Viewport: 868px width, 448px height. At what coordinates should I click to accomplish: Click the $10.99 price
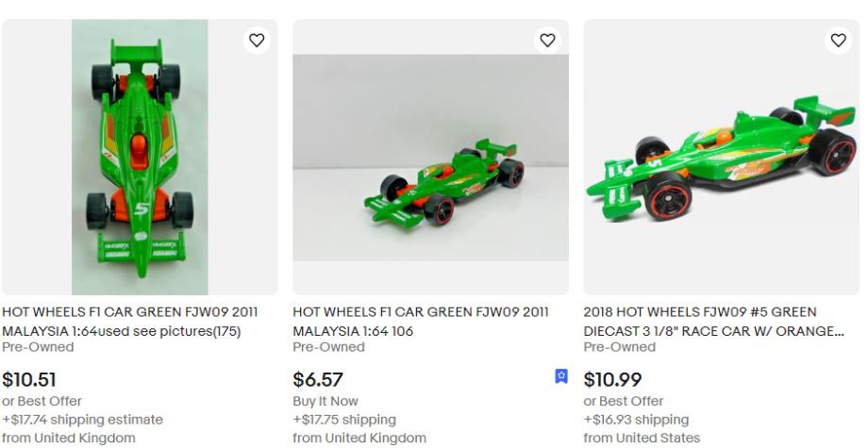click(612, 380)
